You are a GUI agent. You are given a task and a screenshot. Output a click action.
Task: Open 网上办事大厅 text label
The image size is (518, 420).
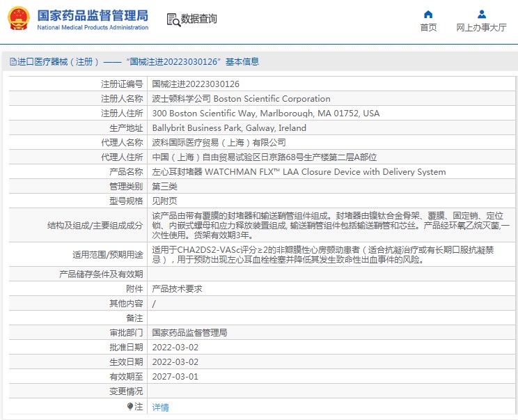pos(481,28)
